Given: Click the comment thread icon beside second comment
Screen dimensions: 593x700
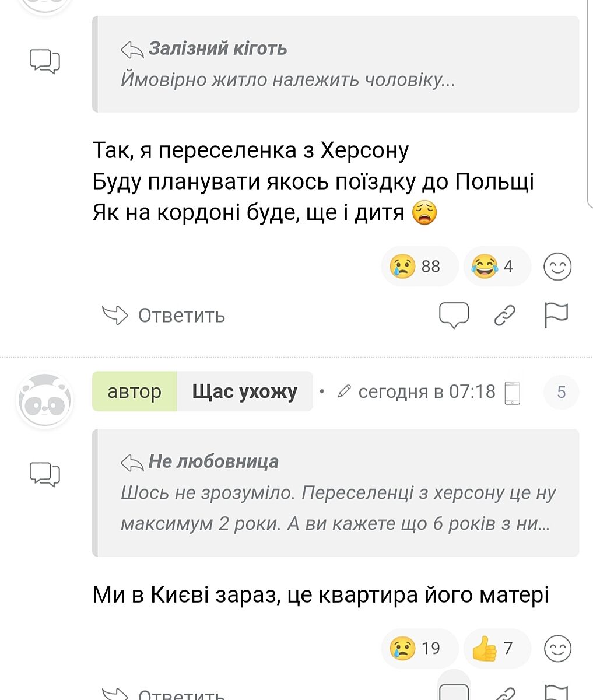Looking at the screenshot, I should 45,474.
